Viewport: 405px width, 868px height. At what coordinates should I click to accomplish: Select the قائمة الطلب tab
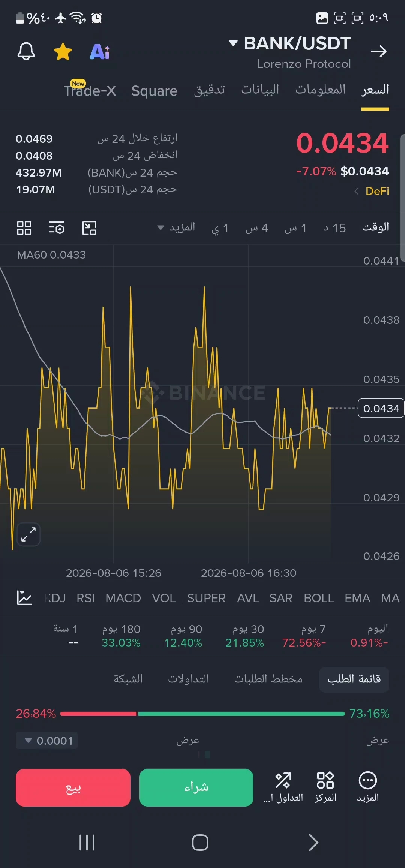(x=354, y=679)
